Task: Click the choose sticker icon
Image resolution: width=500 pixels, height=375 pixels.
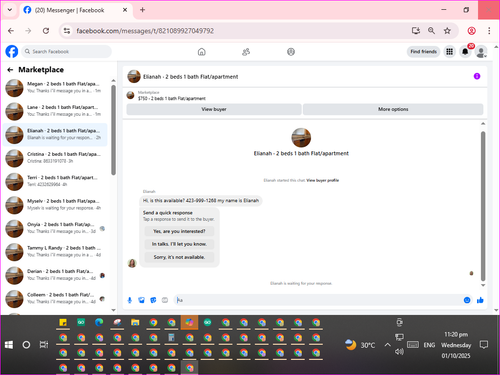Action: click(x=153, y=300)
